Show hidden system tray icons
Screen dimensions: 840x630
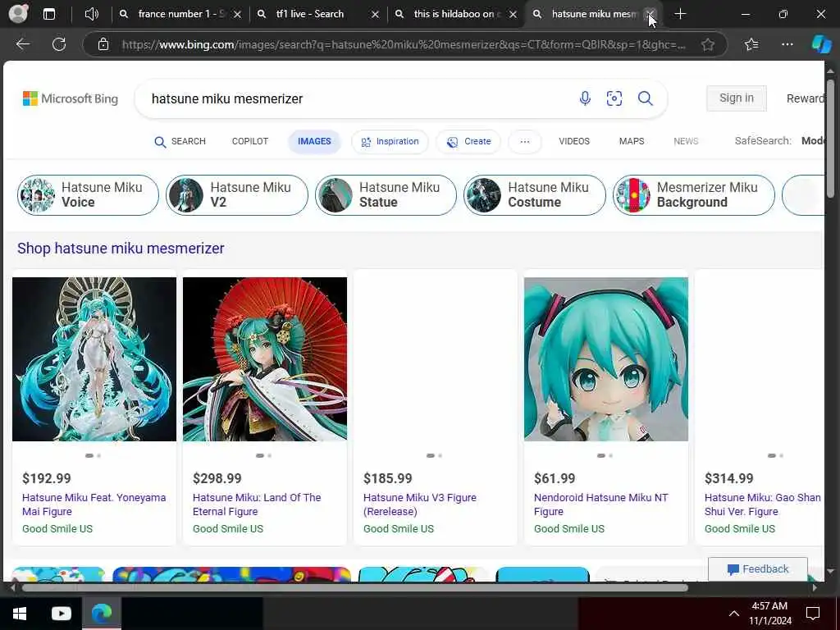click(734, 614)
